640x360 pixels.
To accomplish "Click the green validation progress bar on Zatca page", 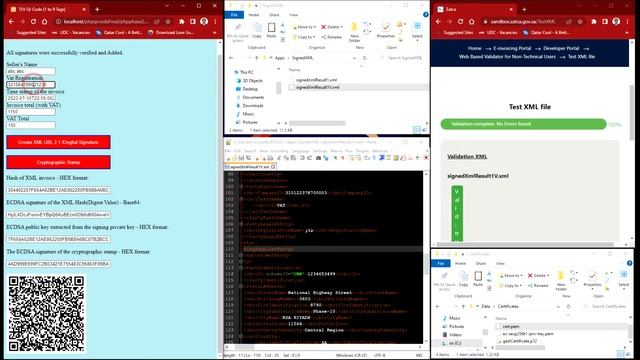I will [524, 124].
